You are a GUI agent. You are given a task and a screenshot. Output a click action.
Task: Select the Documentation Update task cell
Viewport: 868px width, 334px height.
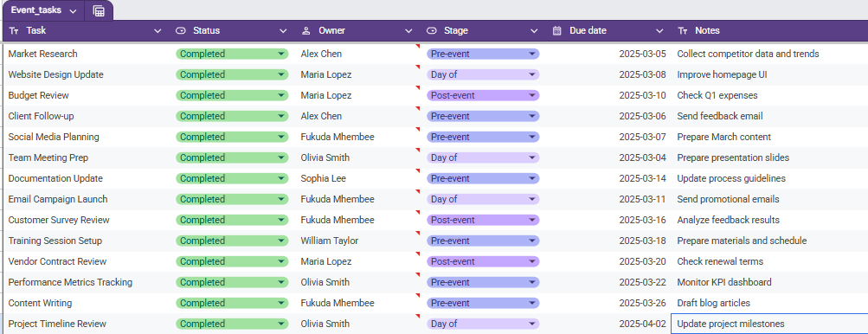[87, 178]
